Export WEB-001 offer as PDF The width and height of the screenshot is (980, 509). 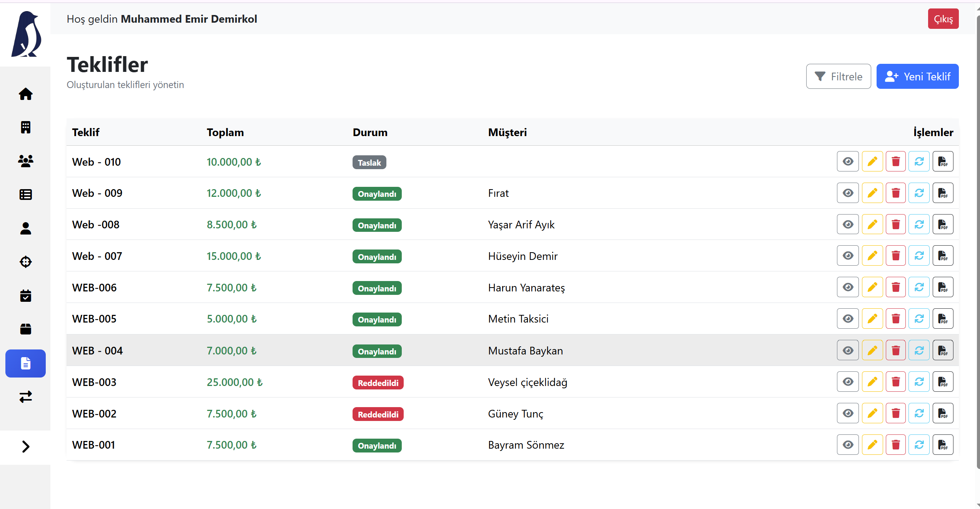(x=943, y=445)
